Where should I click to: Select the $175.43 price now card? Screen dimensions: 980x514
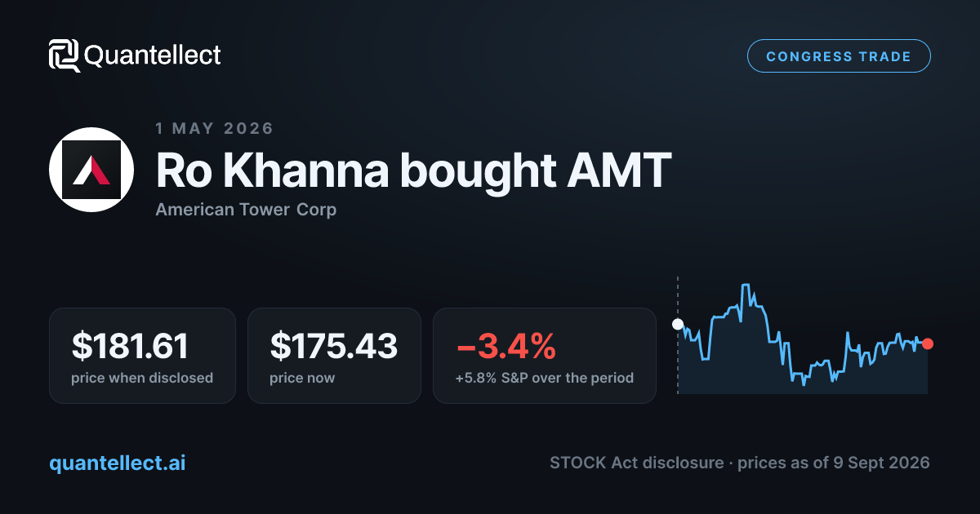(334, 355)
